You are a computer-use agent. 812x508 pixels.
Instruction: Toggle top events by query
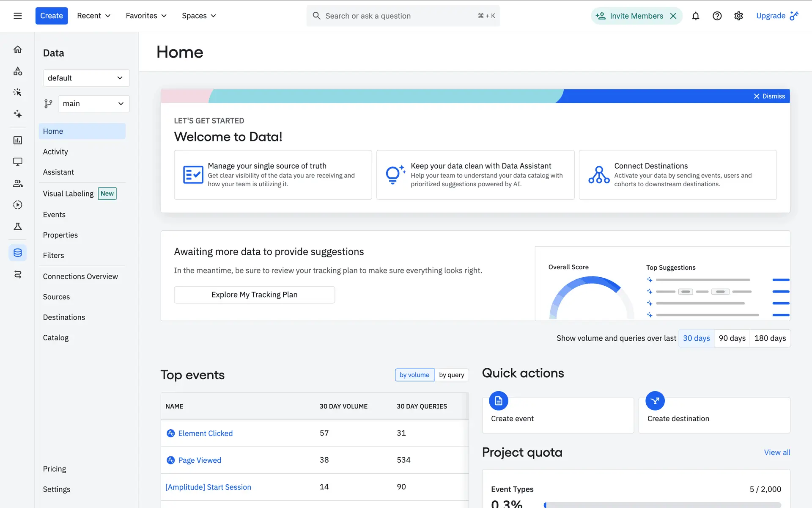tap(451, 375)
